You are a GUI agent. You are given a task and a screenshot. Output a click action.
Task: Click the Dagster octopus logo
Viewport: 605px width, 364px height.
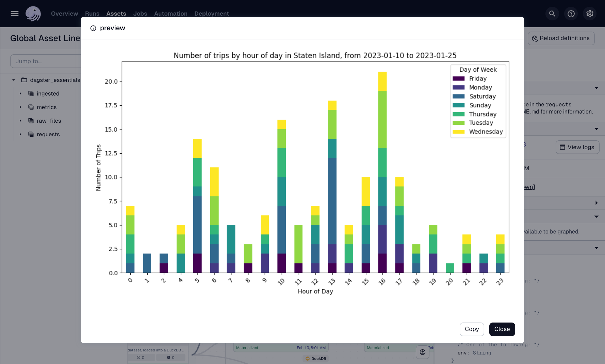[x=33, y=14]
